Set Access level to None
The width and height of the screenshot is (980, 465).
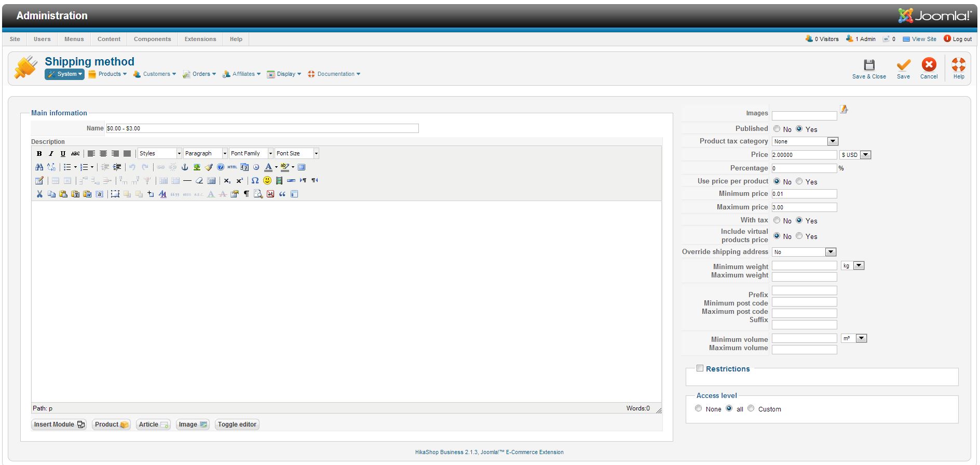pos(698,408)
